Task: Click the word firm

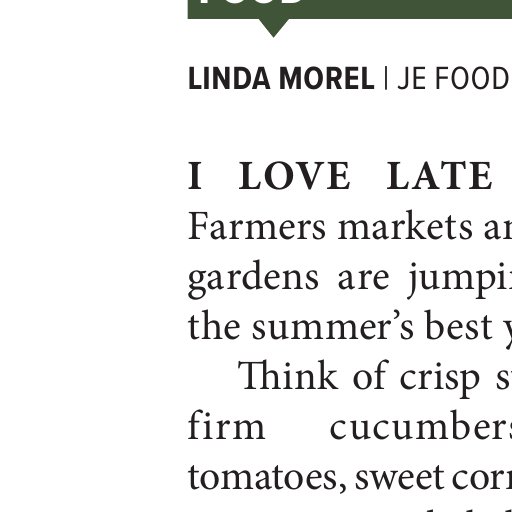Action: [227, 425]
